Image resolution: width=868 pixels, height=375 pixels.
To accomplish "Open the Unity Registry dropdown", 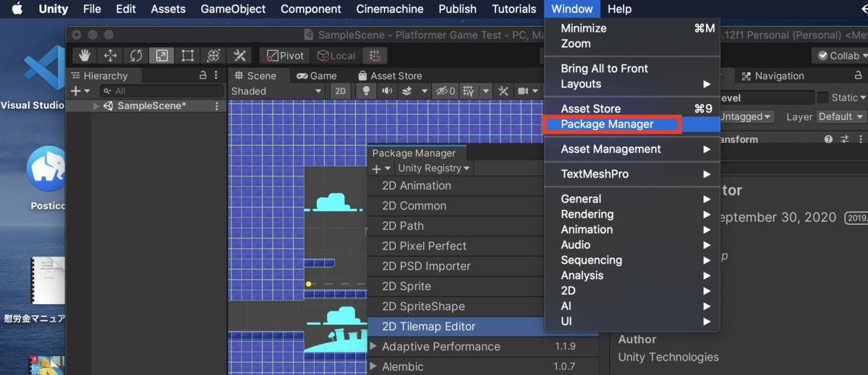I will 434,168.
